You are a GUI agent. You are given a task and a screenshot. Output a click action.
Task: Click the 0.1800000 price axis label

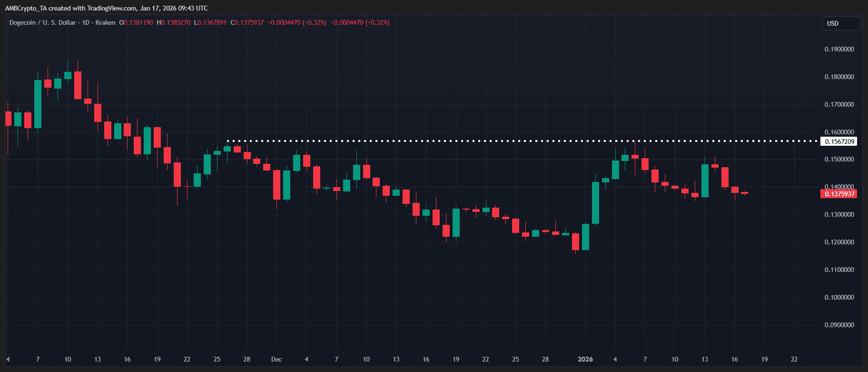click(x=839, y=77)
